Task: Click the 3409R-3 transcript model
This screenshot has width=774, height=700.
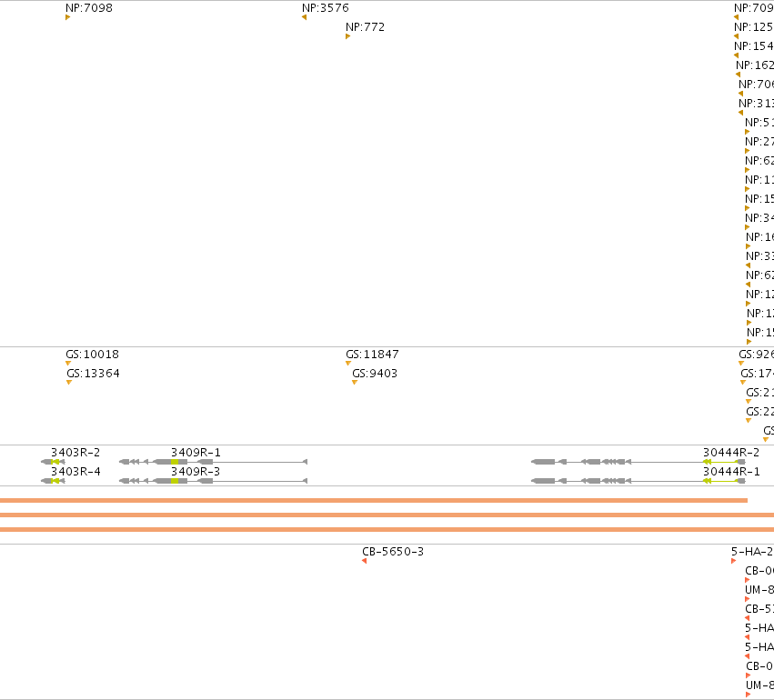Action: click(213, 481)
